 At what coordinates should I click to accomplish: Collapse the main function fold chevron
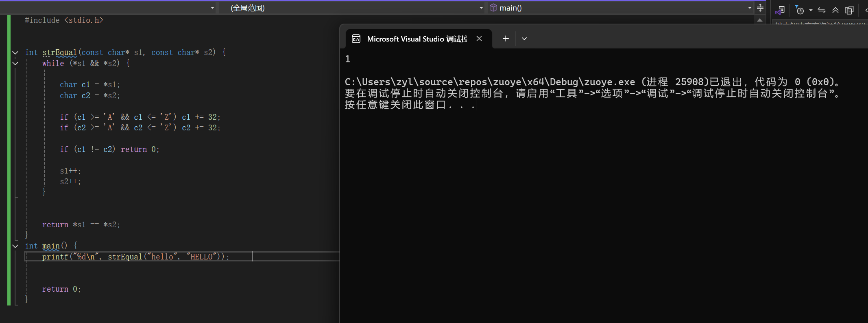[15, 246]
